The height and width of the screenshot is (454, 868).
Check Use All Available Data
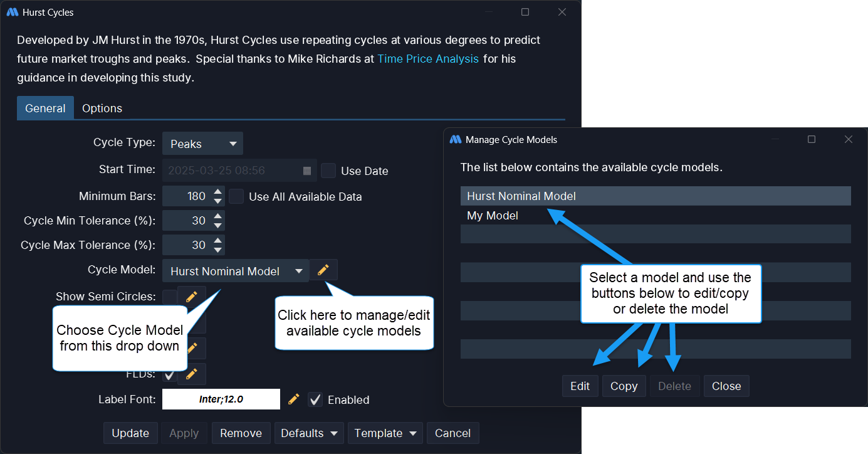(x=236, y=196)
